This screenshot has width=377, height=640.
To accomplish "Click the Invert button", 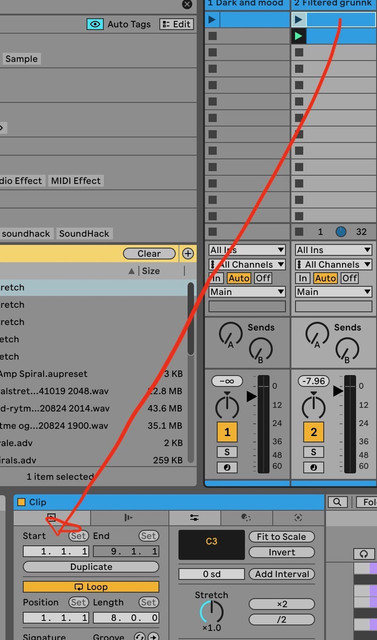I will (282, 552).
